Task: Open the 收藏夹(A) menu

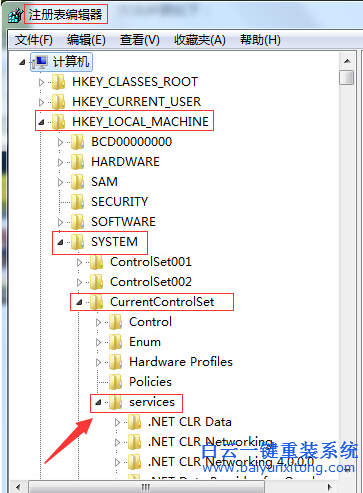Action: (200, 40)
